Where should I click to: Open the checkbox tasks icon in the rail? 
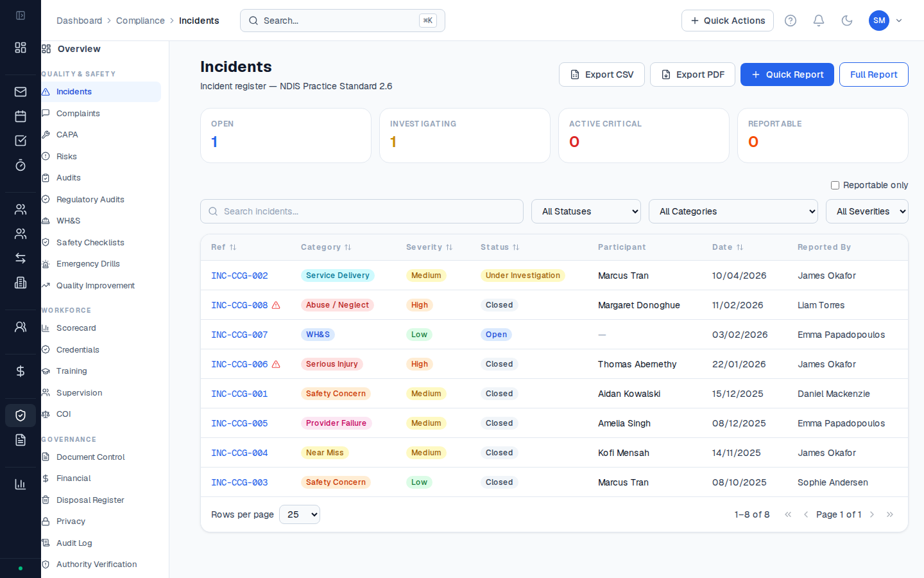click(21, 141)
